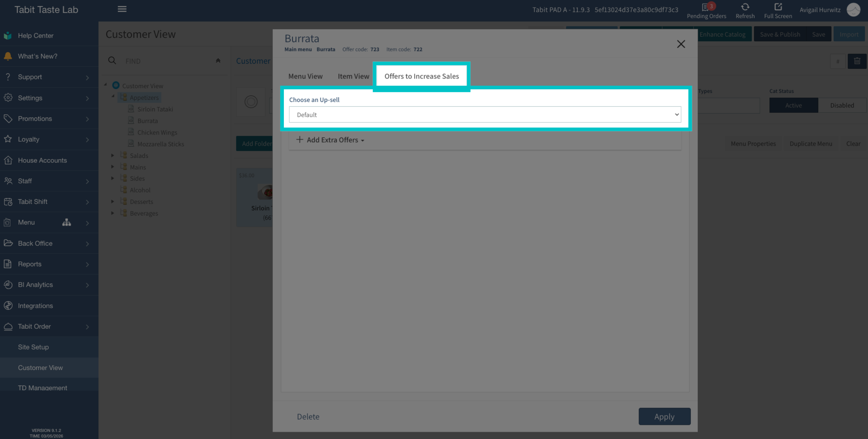868x439 pixels.
Task: Click the Import button
Action: pyautogui.click(x=849, y=34)
